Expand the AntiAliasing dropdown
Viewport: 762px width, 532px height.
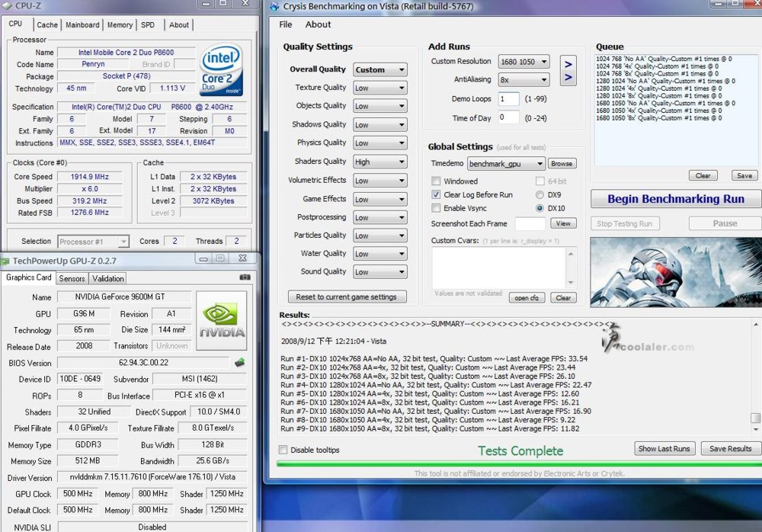click(524, 80)
